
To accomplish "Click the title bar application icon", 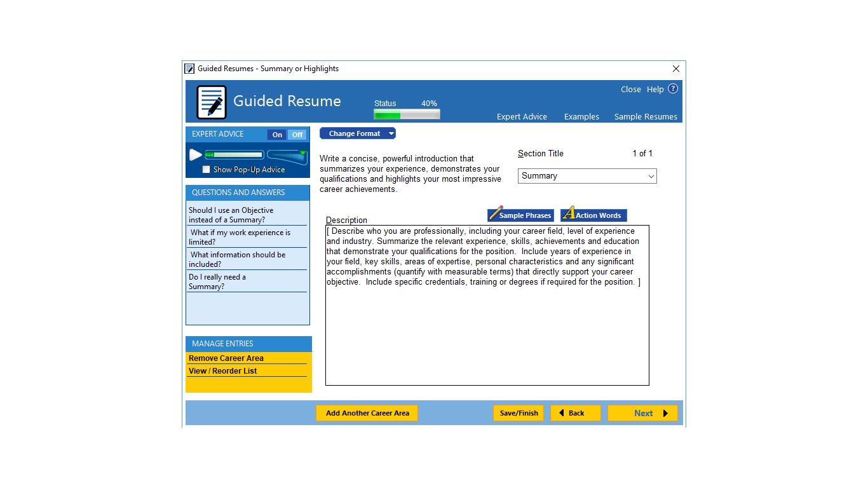I will (189, 69).
